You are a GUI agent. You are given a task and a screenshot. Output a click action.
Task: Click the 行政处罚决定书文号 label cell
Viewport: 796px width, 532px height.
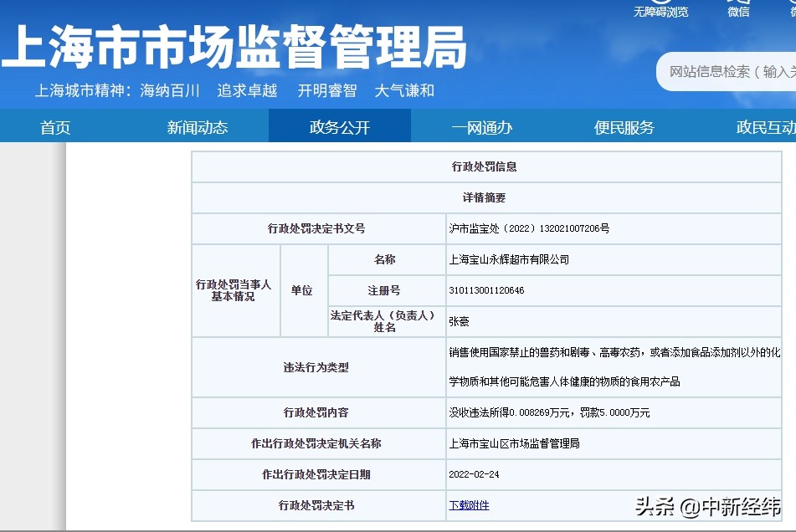click(319, 228)
